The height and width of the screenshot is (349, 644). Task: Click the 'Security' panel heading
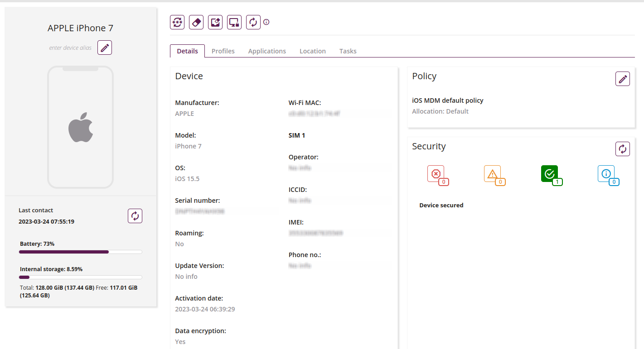pyautogui.click(x=429, y=146)
